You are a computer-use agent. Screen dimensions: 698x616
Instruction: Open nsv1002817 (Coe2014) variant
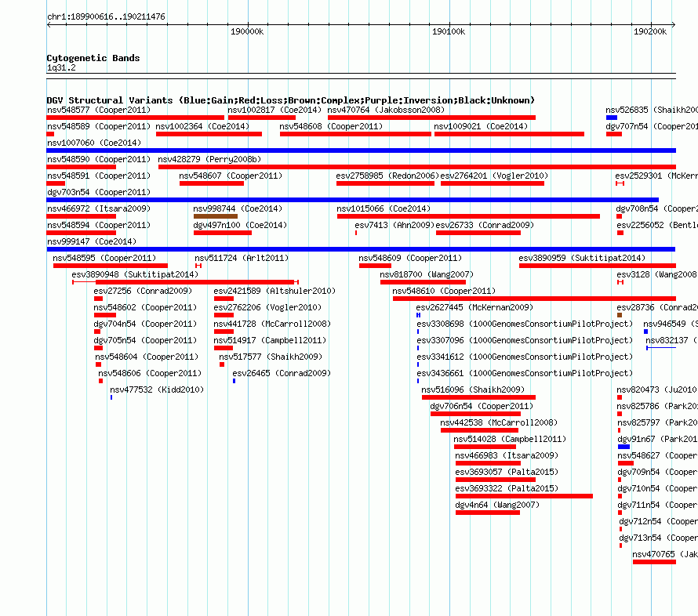pyautogui.click(x=274, y=110)
